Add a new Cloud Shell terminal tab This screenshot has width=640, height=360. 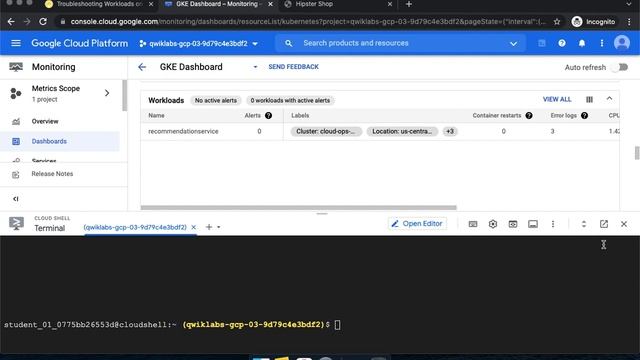209,227
